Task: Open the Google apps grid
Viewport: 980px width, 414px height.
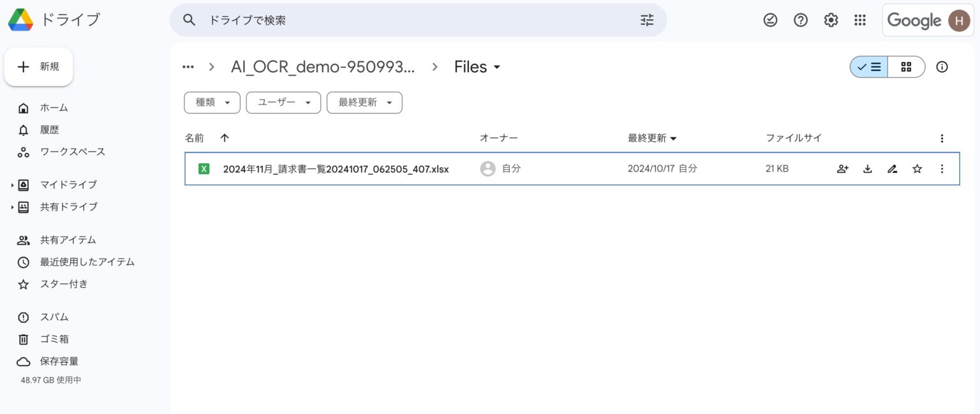Action: pos(859,20)
